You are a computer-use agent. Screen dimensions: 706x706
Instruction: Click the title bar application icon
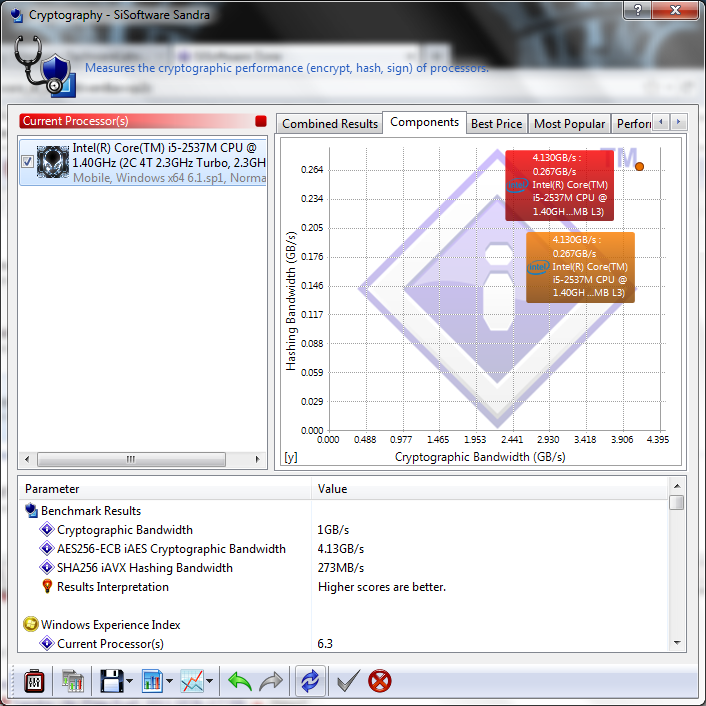[x=17, y=14]
